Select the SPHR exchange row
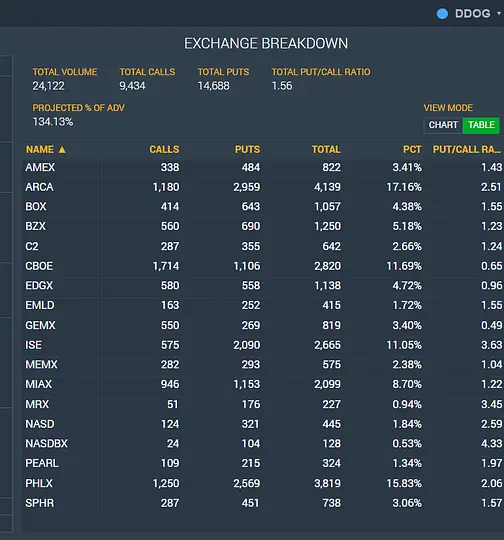 pyautogui.click(x=263, y=503)
